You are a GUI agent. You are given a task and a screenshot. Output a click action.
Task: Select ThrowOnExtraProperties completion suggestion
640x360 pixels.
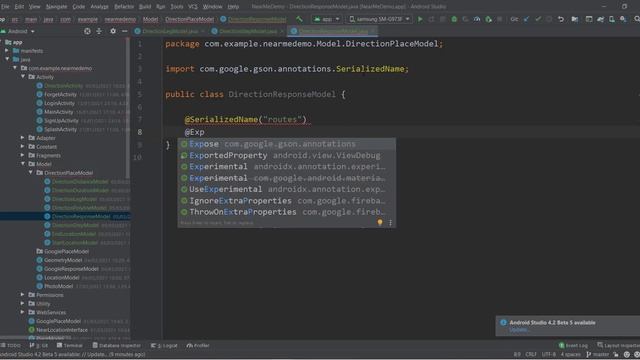[x=286, y=212]
